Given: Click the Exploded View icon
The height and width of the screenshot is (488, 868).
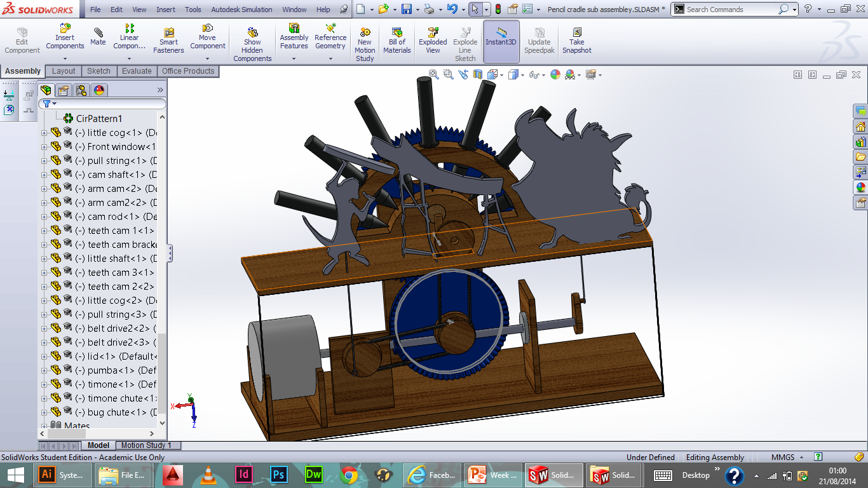Looking at the screenshot, I should 433,32.
